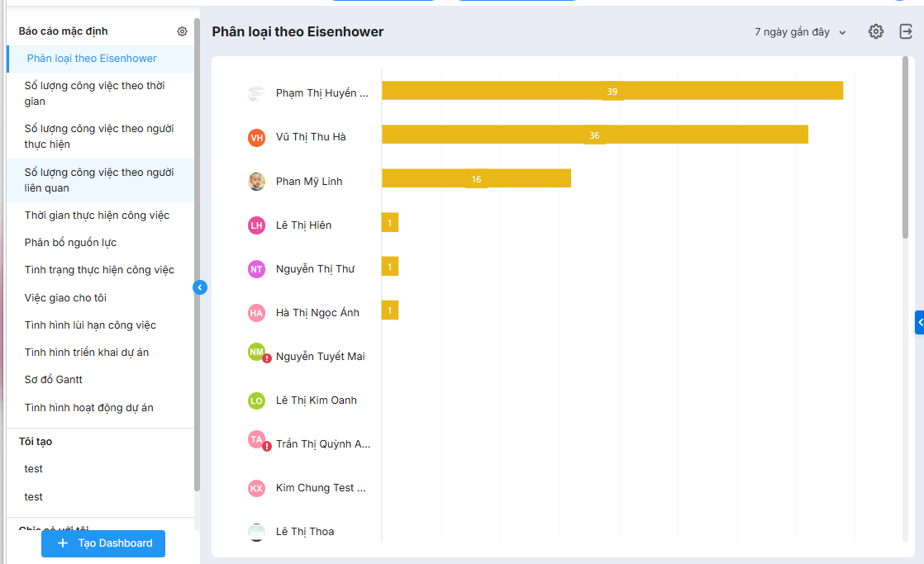Select 'Sơ đồ Gantt' report
The height and width of the screenshot is (564, 924).
pos(54,380)
